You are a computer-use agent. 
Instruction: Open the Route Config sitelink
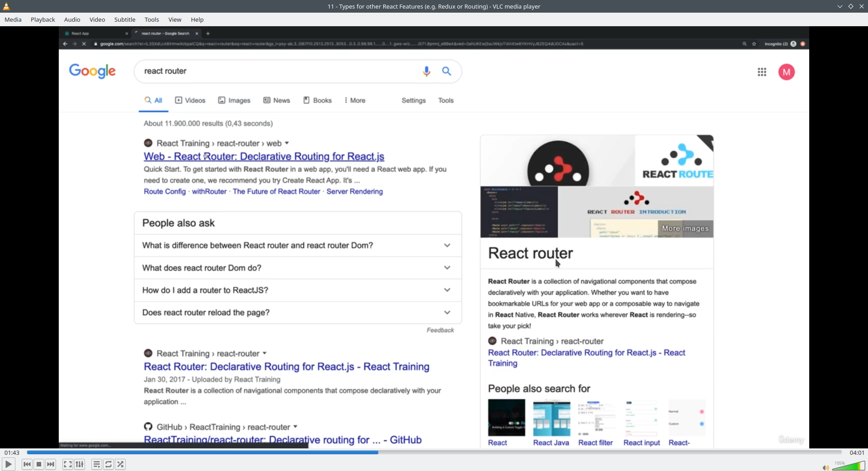tap(165, 192)
